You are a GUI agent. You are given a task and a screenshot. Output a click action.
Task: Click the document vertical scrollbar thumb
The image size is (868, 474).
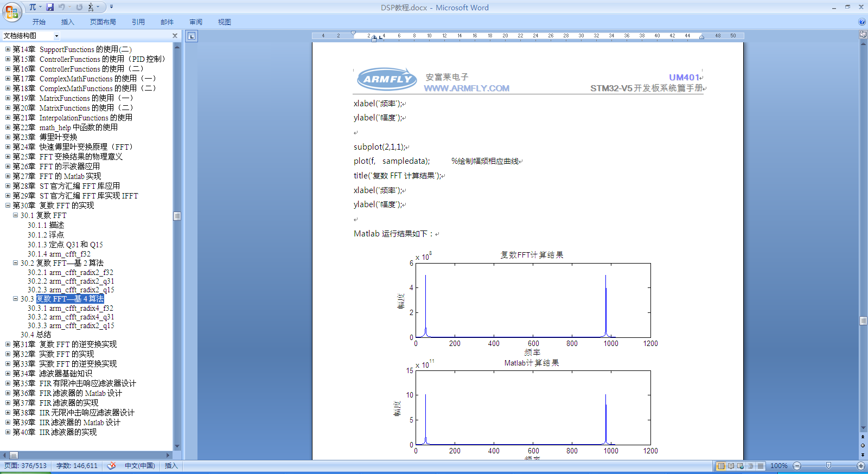click(863, 321)
